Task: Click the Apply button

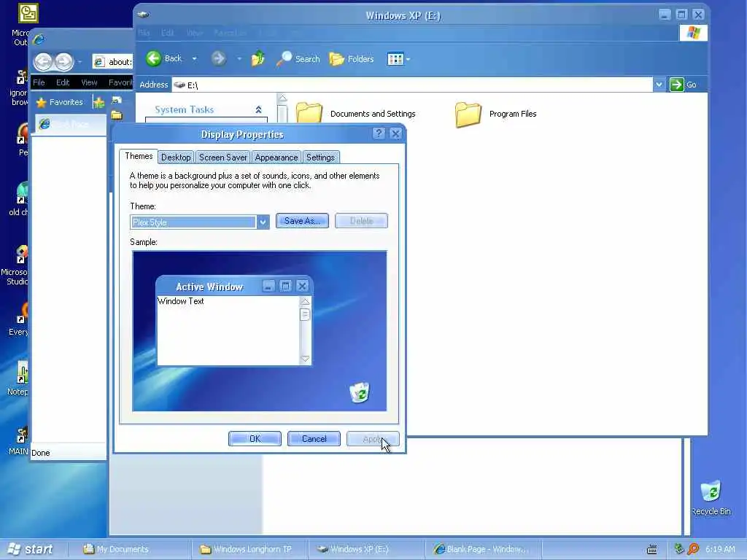Action: coord(373,438)
